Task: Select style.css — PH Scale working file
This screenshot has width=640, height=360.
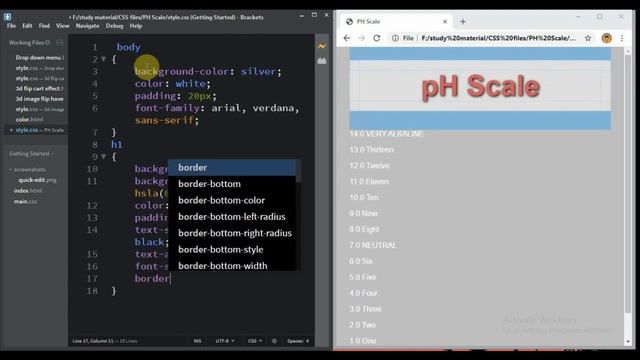Action: (40, 130)
